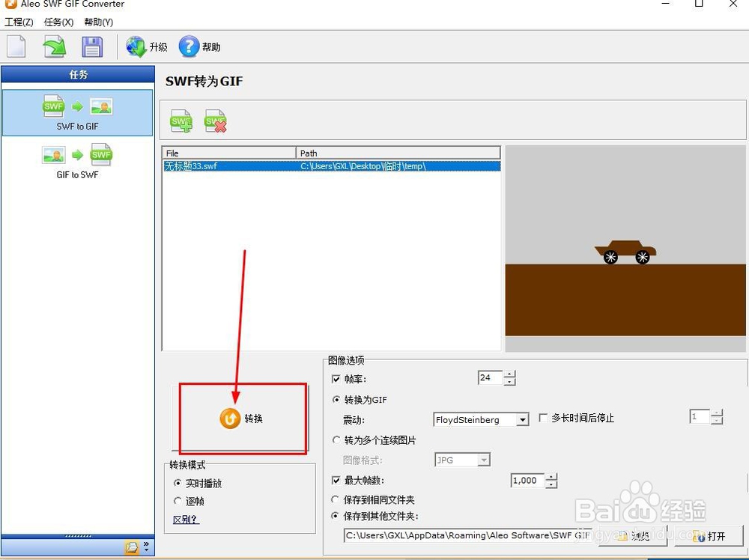Viewport: 749px width, 560px height.
Task: Click the 打开 open folder button
Action: coord(709,535)
